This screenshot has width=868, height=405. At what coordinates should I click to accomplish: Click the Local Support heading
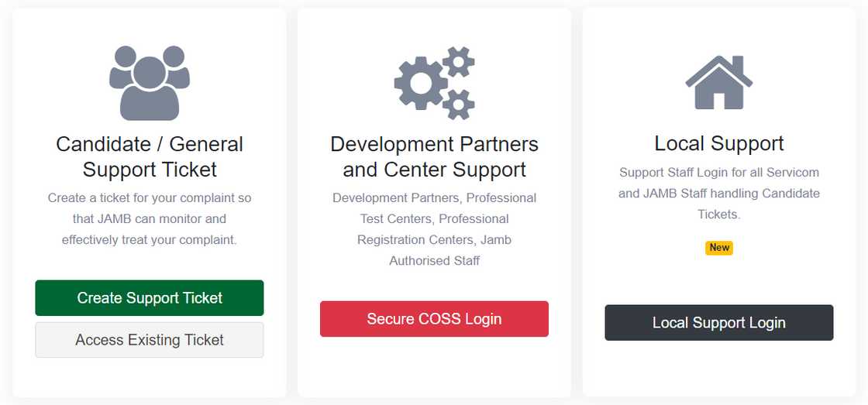pos(719,144)
